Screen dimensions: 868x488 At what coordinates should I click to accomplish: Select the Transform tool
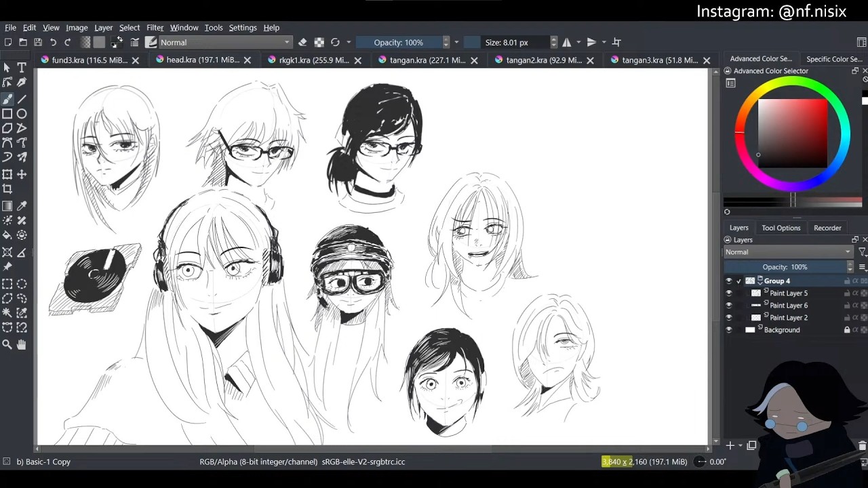(7, 174)
